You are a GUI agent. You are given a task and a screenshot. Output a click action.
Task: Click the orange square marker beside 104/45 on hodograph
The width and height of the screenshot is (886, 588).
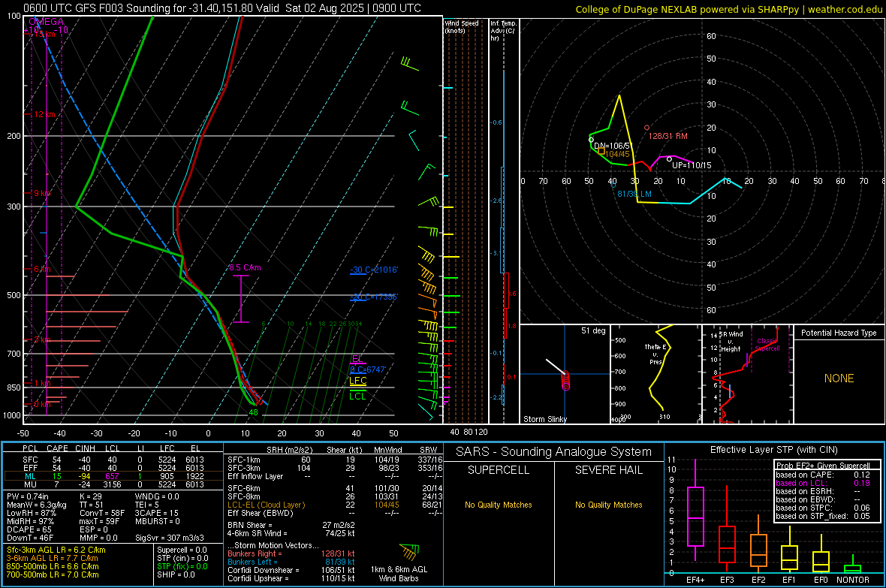[x=601, y=151]
